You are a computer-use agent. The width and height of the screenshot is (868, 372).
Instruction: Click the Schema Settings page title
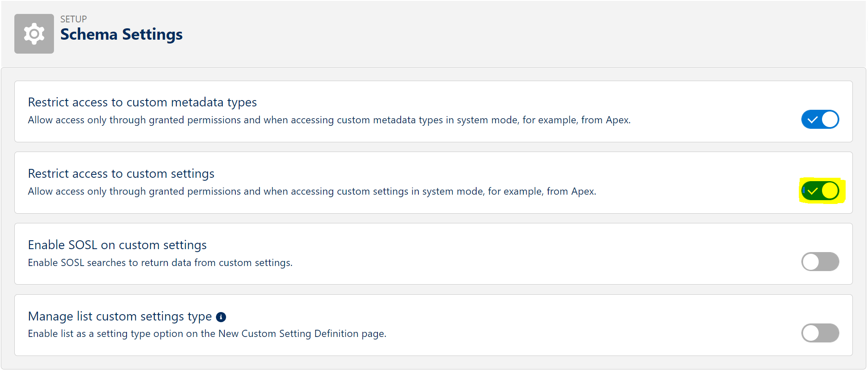click(121, 35)
